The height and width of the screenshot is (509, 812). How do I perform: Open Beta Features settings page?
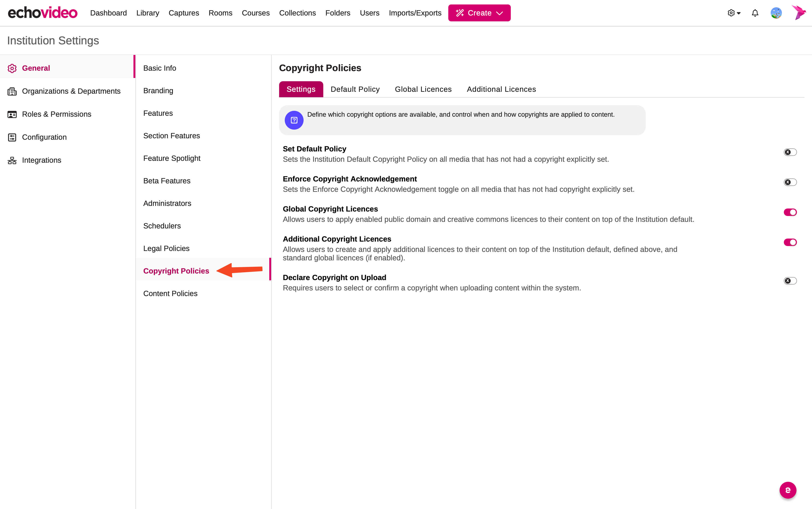203,181
